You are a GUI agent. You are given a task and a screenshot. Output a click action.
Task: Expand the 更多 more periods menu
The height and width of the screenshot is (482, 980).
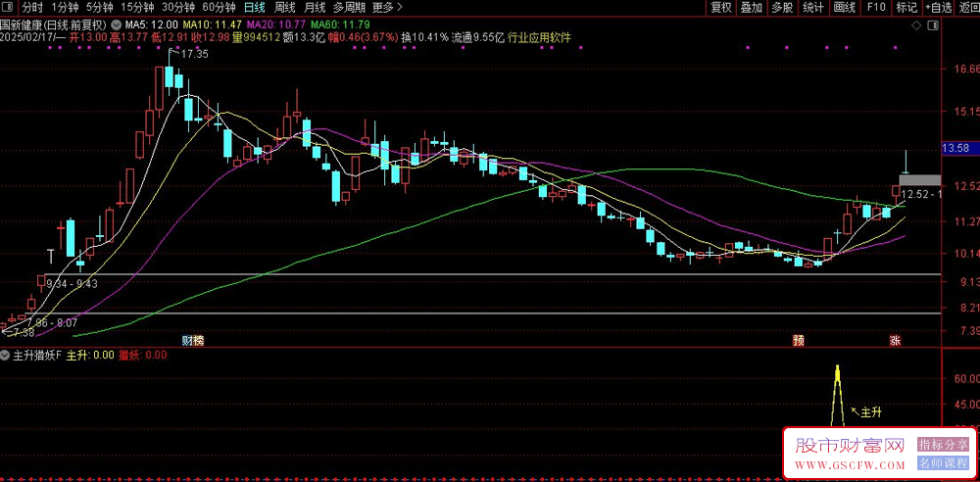387,8
